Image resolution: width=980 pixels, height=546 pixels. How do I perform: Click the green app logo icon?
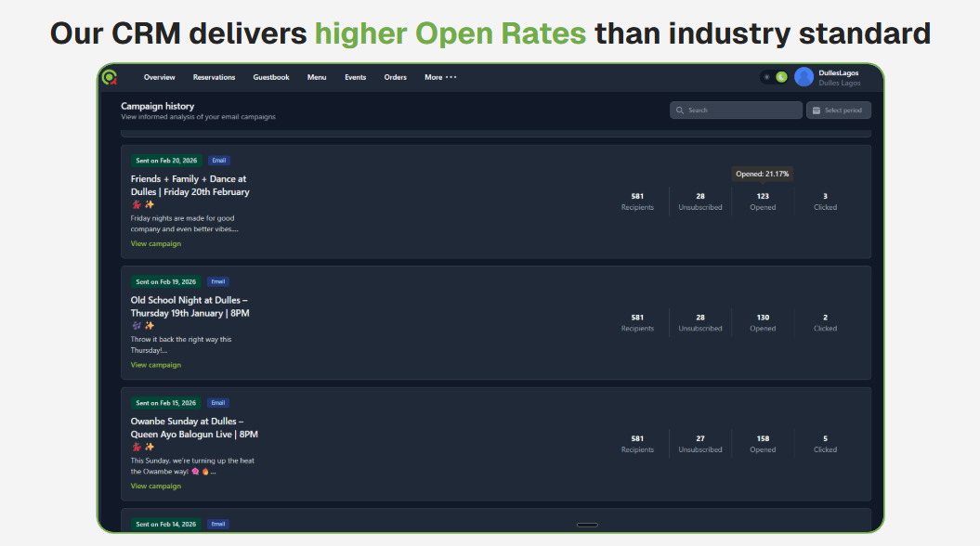coord(110,77)
